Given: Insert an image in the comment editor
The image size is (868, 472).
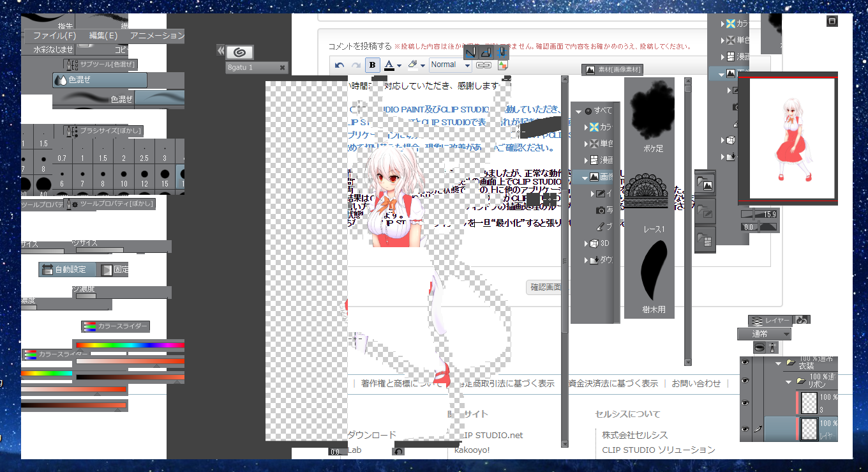Looking at the screenshot, I should [x=502, y=65].
